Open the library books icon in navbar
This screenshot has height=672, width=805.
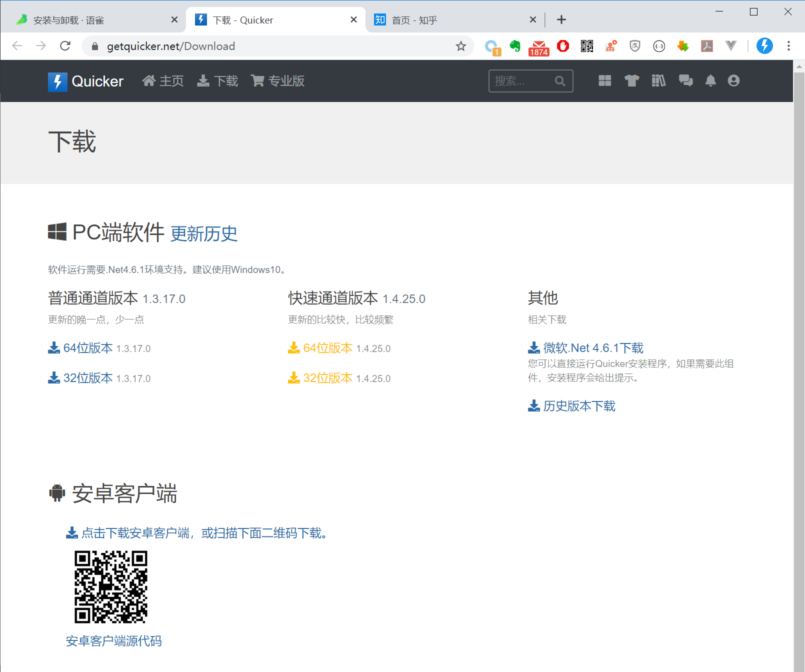point(658,81)
